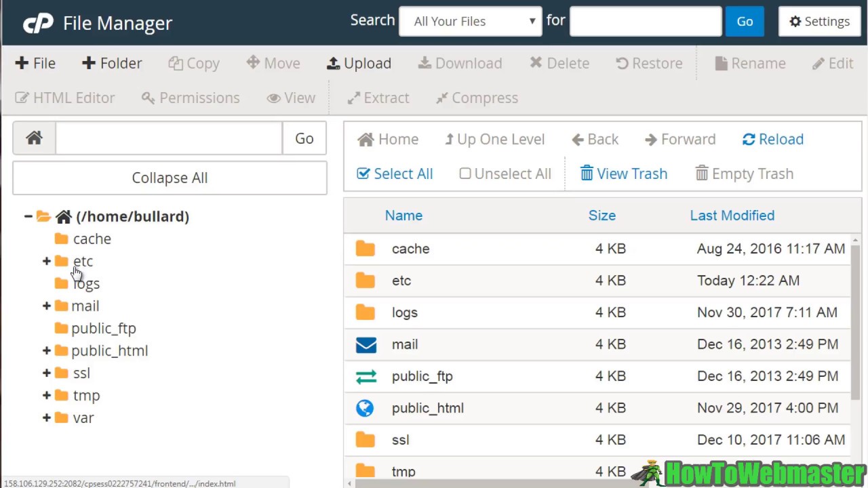
Task: Expand the mail folder in tree
Action: point(47,306)
